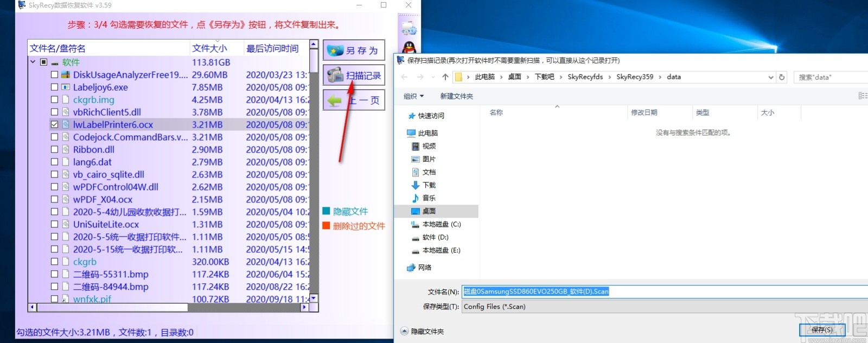
Task: Open the 组织 menu dropdown
Action: pos(414,96)
